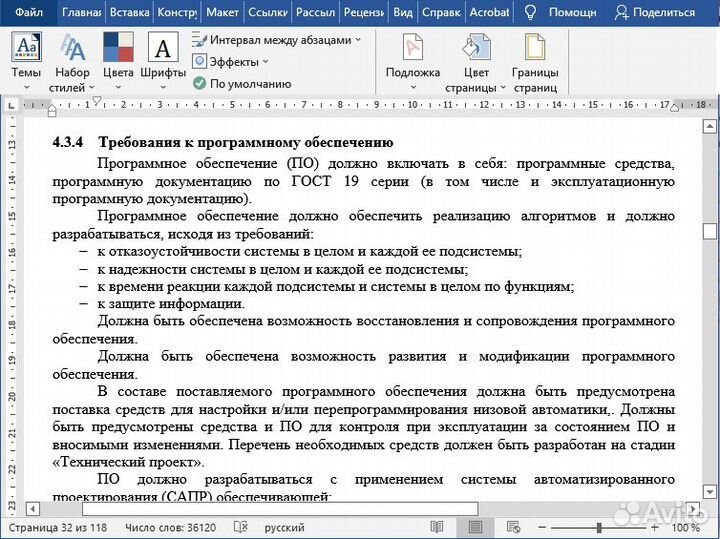This screenshot has width=720, height=539.
Task: Switch to the Макет tab
Action: (x=222, y=12)
